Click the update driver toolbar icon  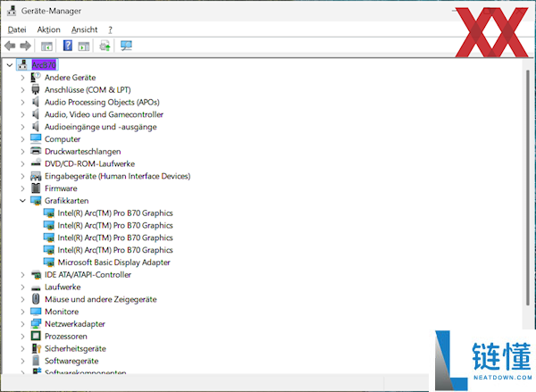point(105,46)
